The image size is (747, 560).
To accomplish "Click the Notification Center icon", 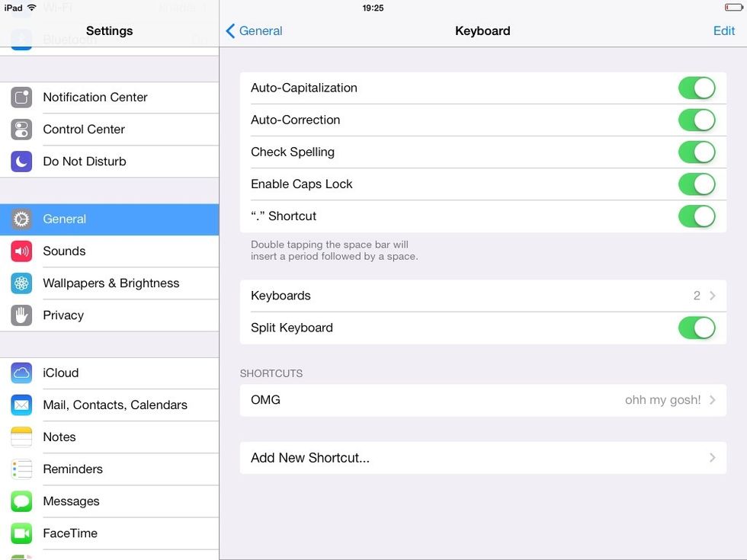I will click(20, 97).
